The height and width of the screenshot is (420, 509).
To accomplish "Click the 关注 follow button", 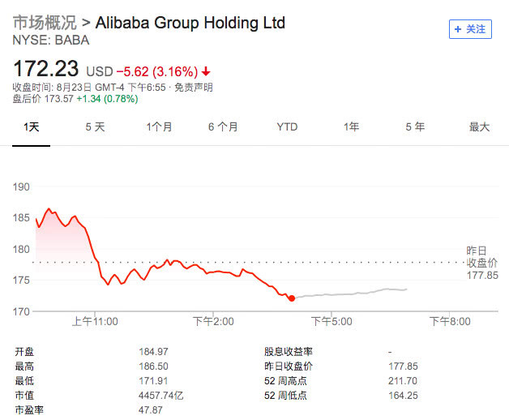I will point(470,29).
